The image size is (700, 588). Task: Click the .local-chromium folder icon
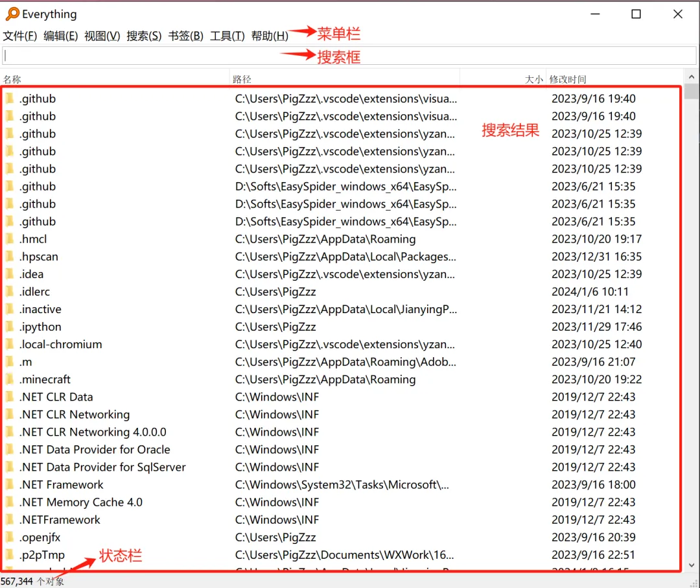(10, 344)
